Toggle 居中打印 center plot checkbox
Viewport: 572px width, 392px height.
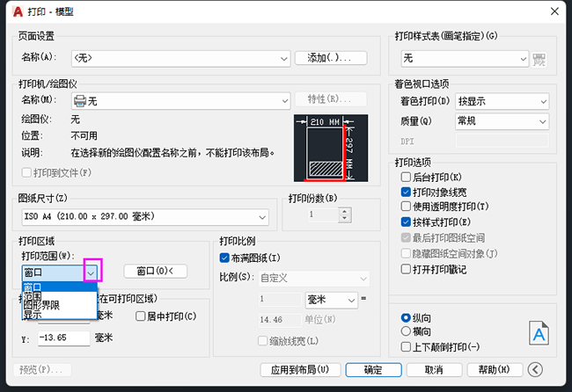pyautogui.click(x=141, y=316)
